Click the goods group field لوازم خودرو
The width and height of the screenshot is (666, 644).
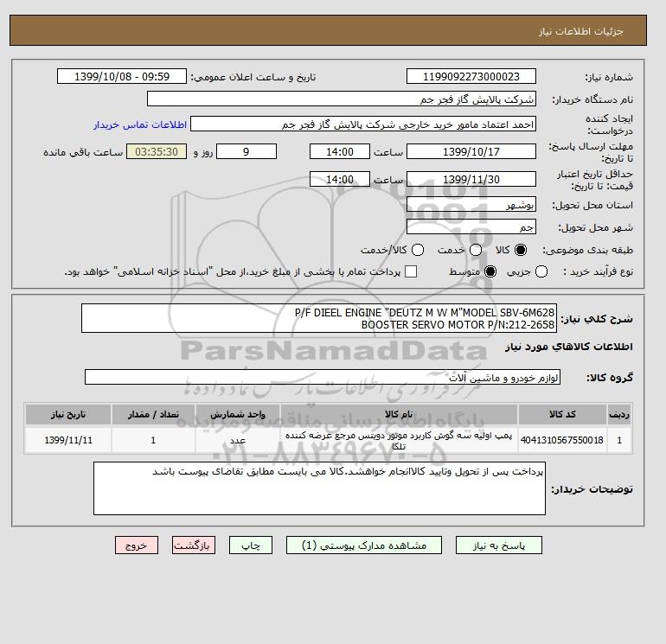click(323, 377)
